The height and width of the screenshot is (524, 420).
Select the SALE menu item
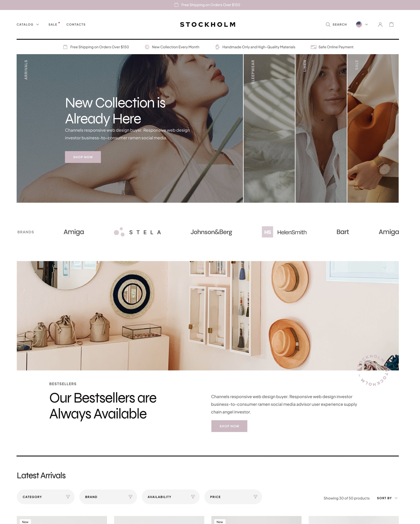click(x=52, y=24)
